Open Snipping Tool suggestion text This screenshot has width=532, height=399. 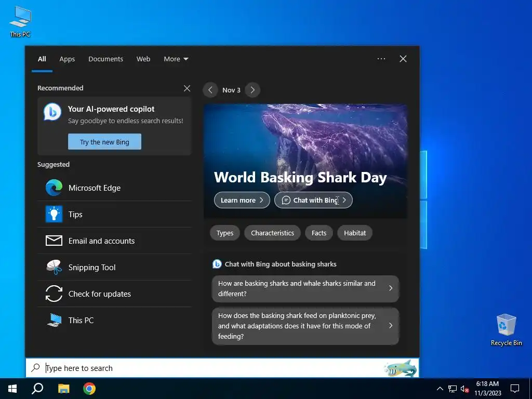92,268
